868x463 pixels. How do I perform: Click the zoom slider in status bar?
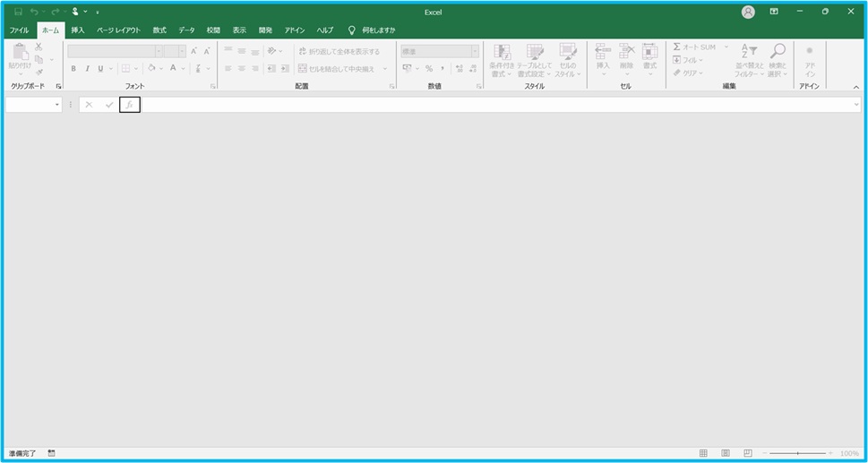pyautogui.click(x=797, y=453)
